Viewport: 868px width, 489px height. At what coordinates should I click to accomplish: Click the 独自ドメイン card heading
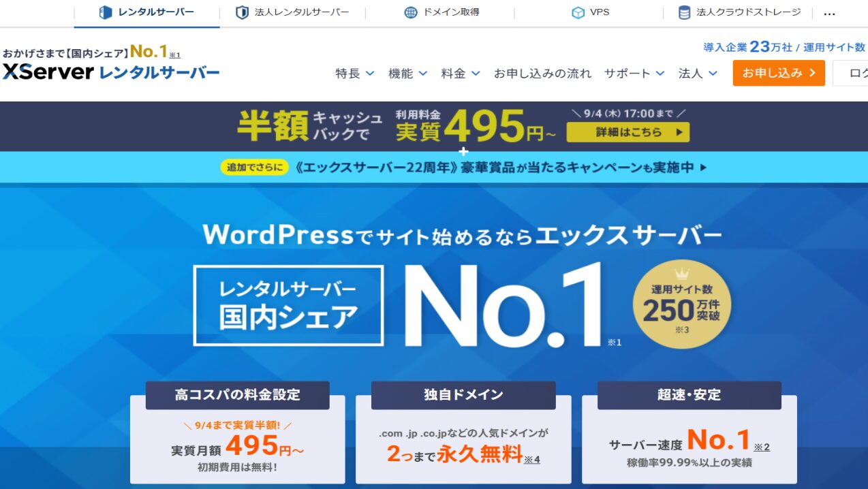[x=463, y=395]
